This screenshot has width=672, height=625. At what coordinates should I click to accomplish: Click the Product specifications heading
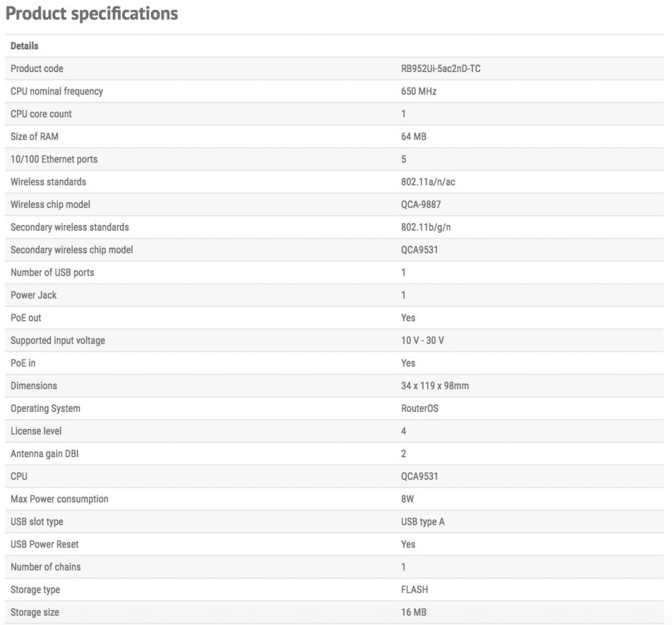coord(92,14)
